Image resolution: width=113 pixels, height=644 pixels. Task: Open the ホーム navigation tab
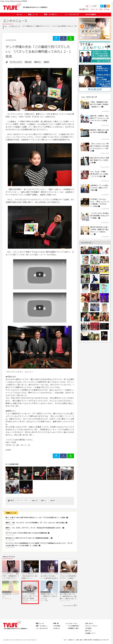(19, 15)
